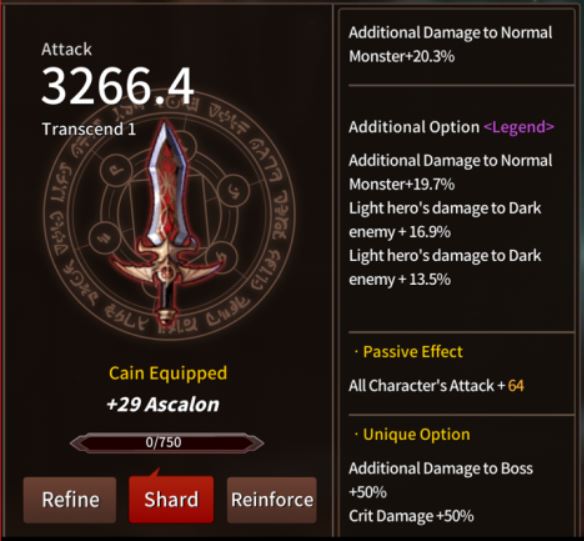Tap the Ascalon sword icon
Screen dimensions: 584x541
click(167, 223)
